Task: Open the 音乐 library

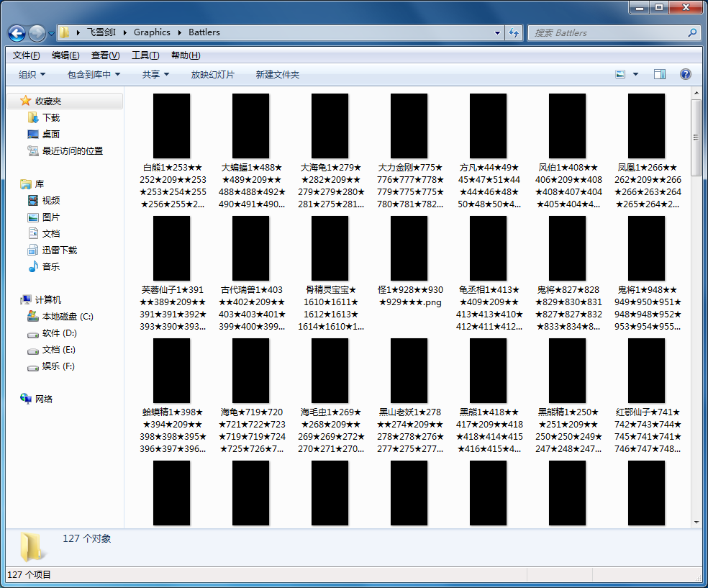Action: coord(50,267)
